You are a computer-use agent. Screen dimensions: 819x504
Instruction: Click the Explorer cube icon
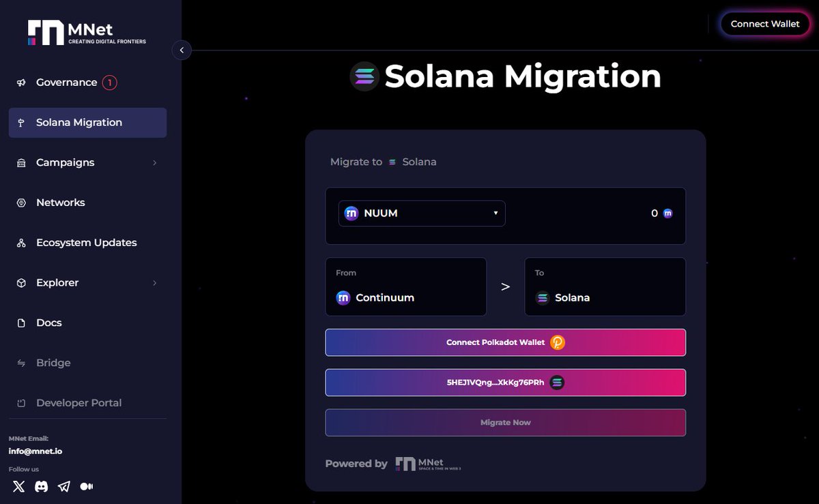(21, 282)
